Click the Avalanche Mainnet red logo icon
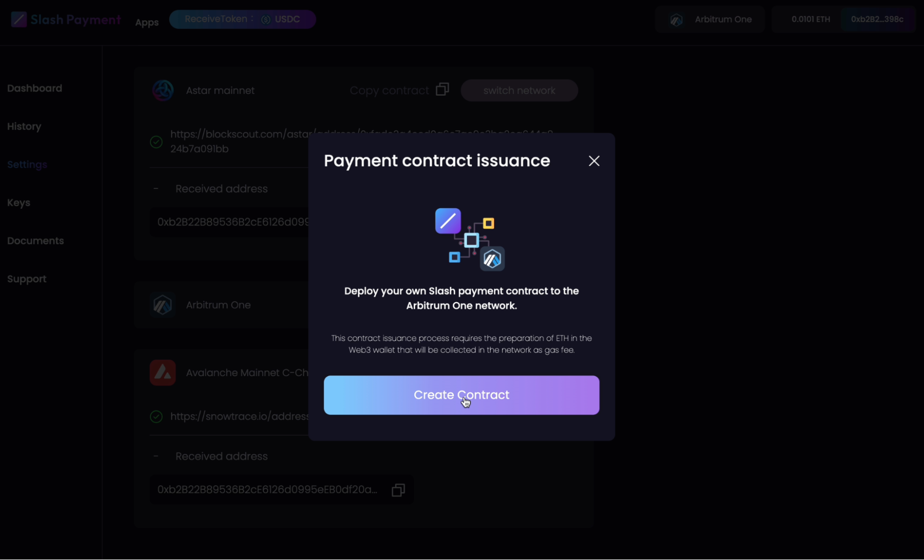The image size is (924, 560). coord(163,372)
